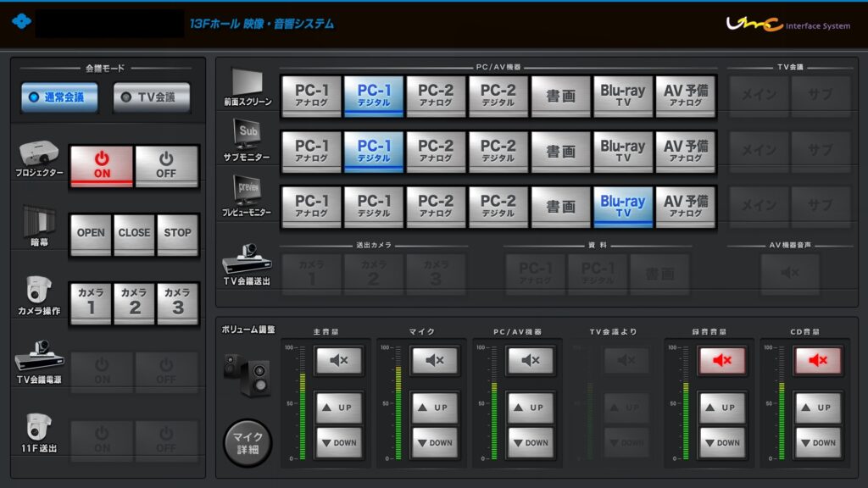Lower CD音量 using the DOWN button
868x488 pixels.
point(818,442)
